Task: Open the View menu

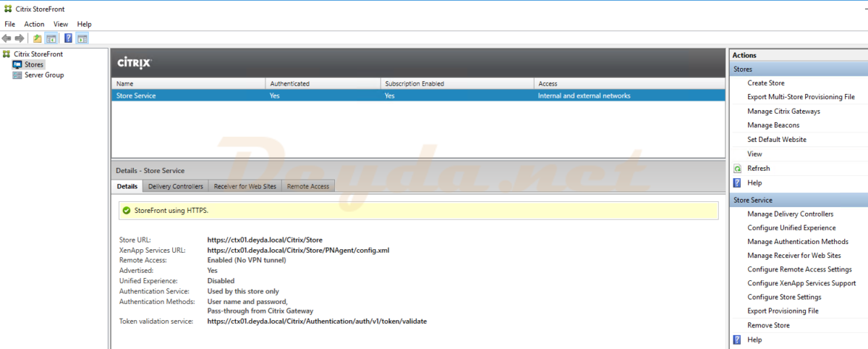Action: (x=61, y=24)
